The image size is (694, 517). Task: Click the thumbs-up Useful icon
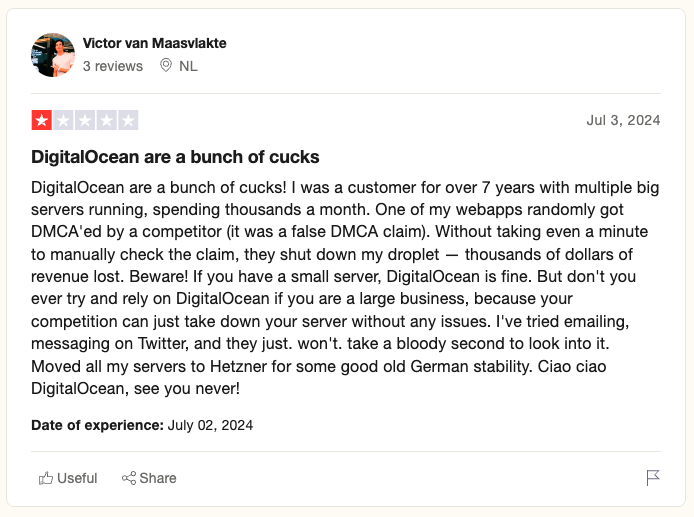tap(45, 478)
